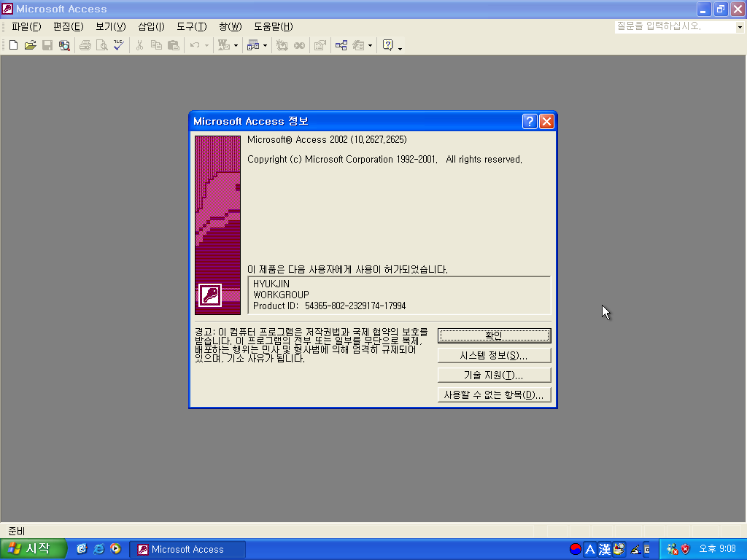Click the OfficeLinks toolbar icon
The width and height of the screenshot is (747, 560).
click(x=223, y=45)
